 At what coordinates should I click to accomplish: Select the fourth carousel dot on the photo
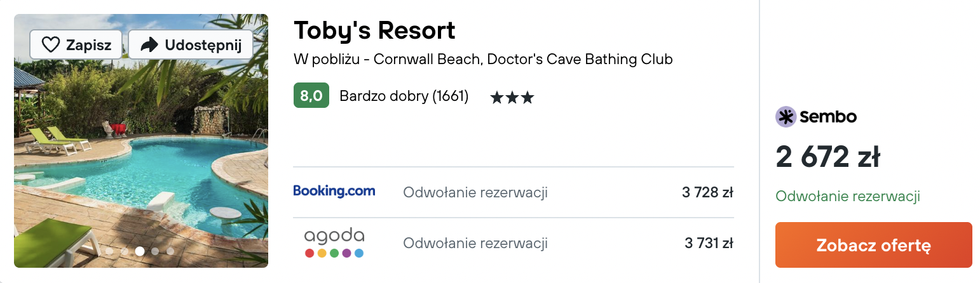pos(155,251)
